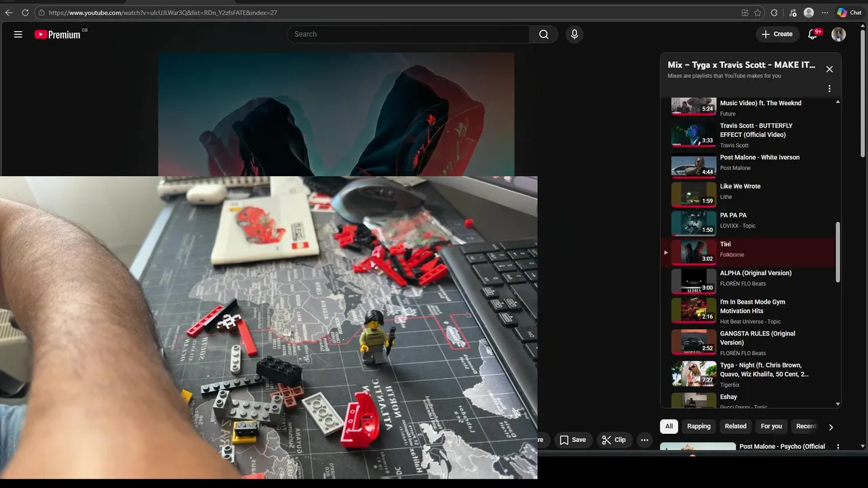
Task: Select the For you filter chip
Action: click(771, 426)
